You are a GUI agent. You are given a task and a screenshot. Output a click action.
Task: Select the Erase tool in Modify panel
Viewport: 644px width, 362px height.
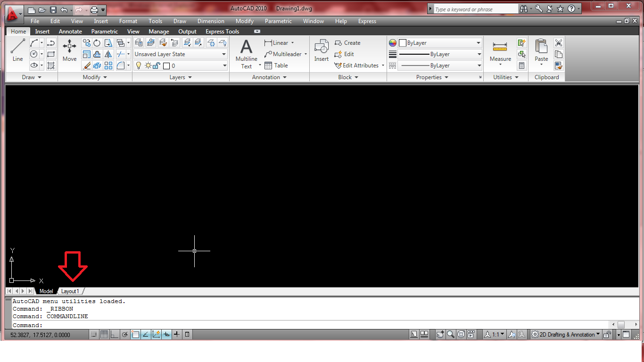coord(87,65)
